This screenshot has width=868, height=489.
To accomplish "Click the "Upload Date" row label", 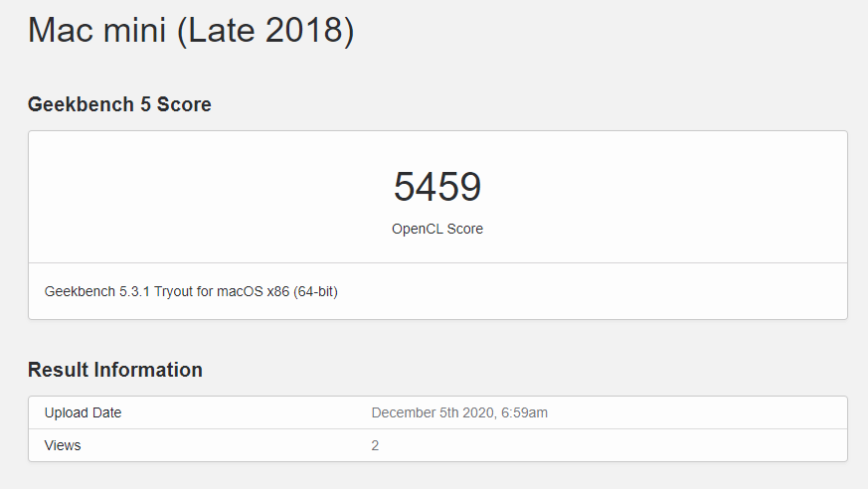I will (x=83, y=412).
